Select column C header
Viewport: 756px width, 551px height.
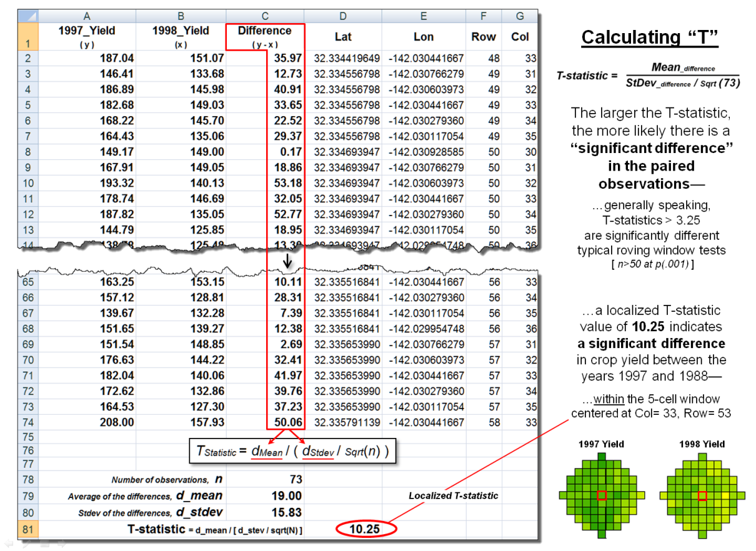(265, 16)
